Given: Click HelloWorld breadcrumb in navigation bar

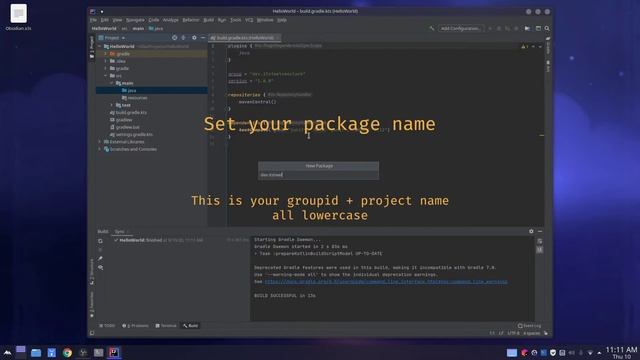Looking at the screenshot, I should tap(104, 29).
